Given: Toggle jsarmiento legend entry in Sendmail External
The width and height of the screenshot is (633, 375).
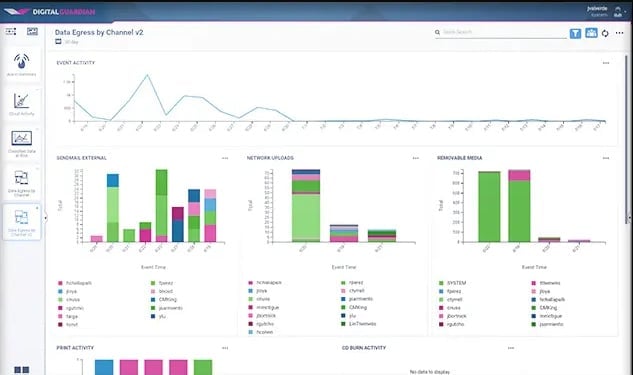Looking at the screenshot, I should (167, 308).
